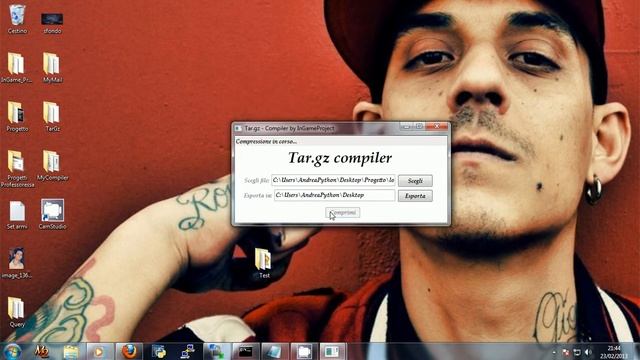
Task: Open Windows Media Player from taskbar
Action: [x=99, y=351]
